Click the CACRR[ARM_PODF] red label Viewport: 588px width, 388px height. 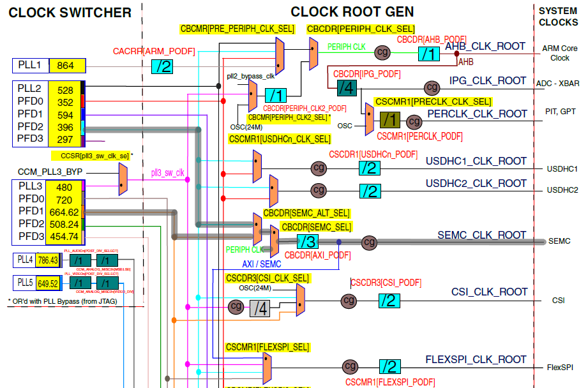pos(154,51)
